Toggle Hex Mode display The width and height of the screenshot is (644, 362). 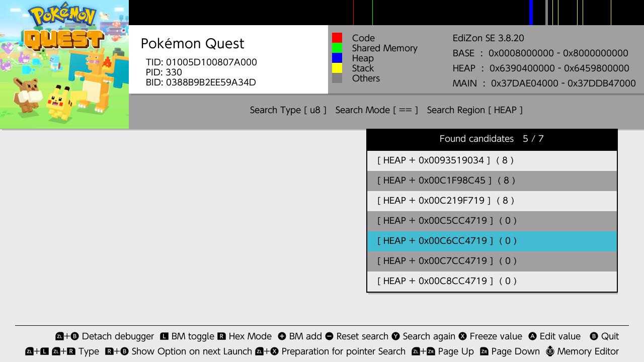250,336
